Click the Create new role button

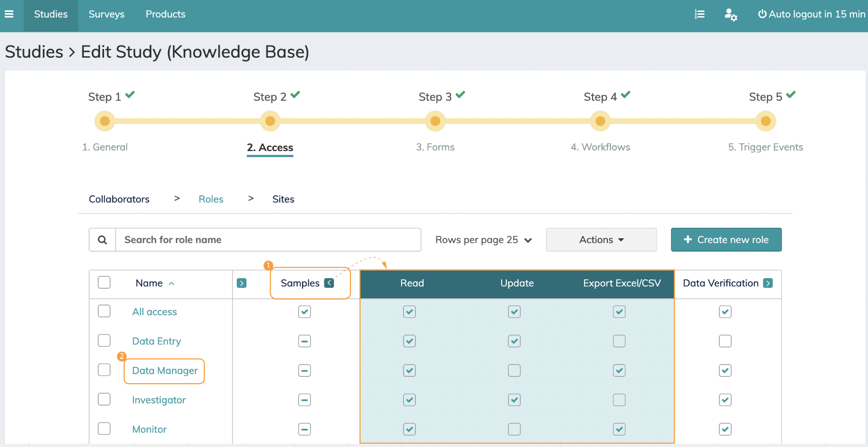pos(726,240)
